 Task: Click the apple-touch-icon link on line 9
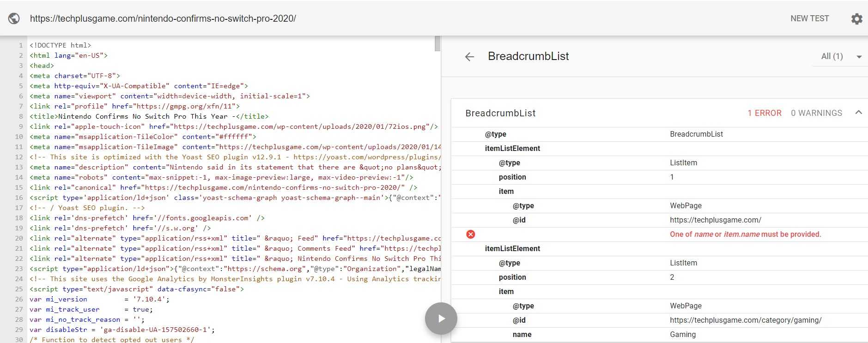(x=234, y=126)
